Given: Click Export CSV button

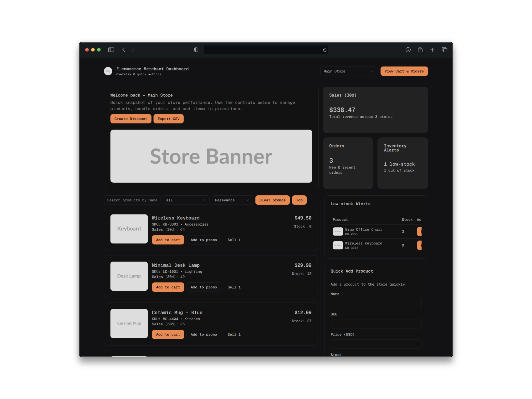Looking at the screenshot, I should click(168, 119).
